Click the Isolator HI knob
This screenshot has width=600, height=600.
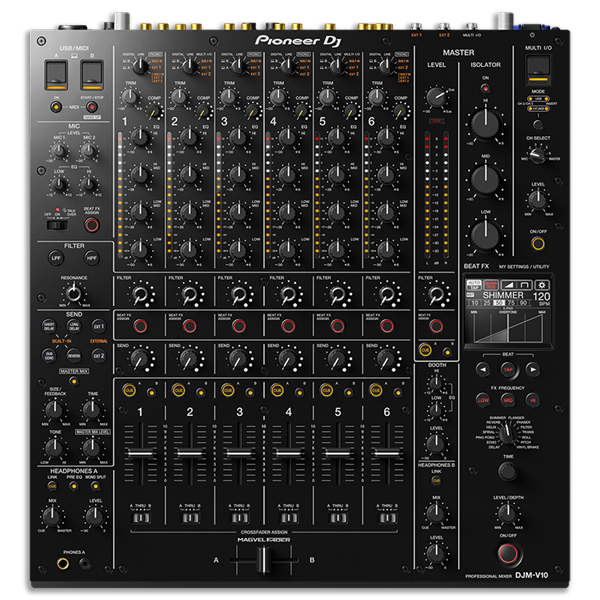point(486,124)
